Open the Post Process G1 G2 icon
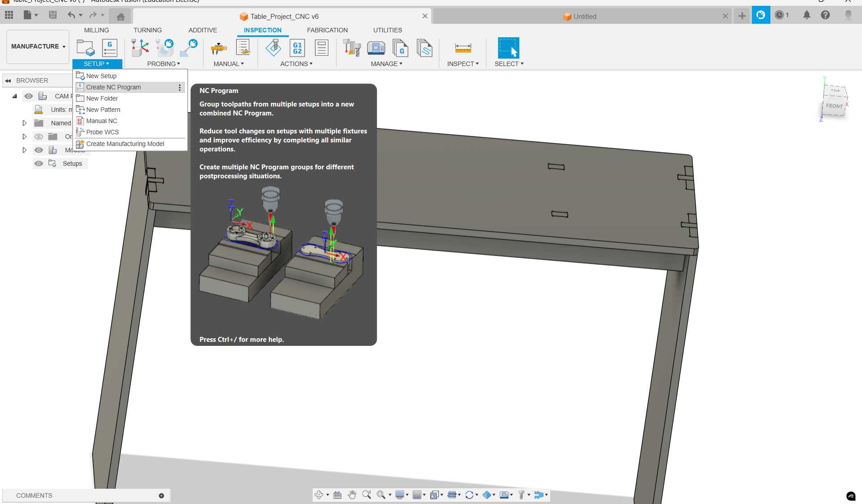Viewport: 862px width, 504px height. coord(297,48)
